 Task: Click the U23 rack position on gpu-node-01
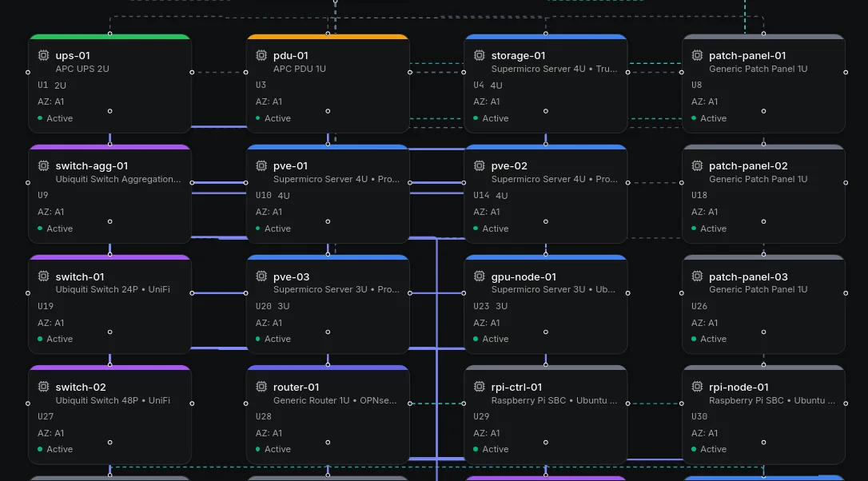click(482, 305)
